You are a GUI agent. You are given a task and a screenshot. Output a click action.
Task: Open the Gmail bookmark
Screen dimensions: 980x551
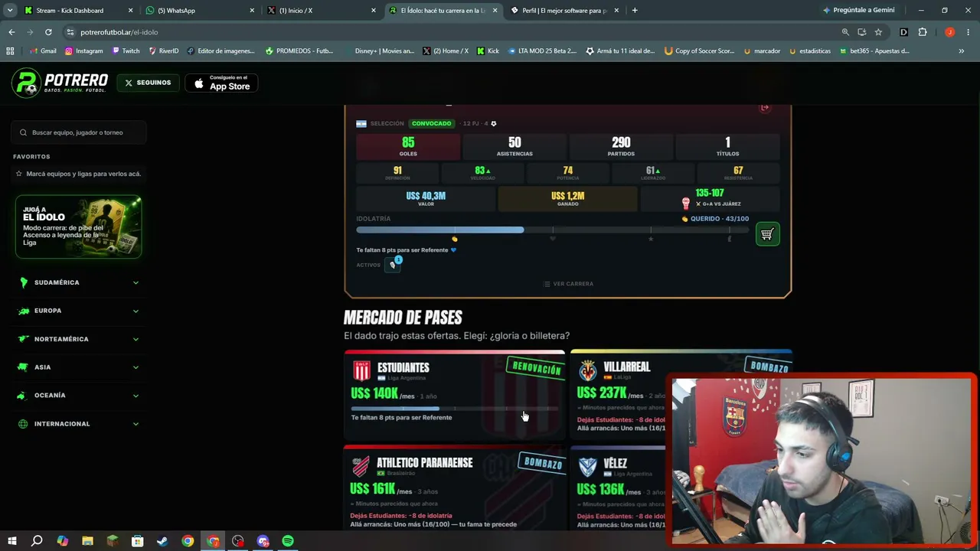point(42,51)
